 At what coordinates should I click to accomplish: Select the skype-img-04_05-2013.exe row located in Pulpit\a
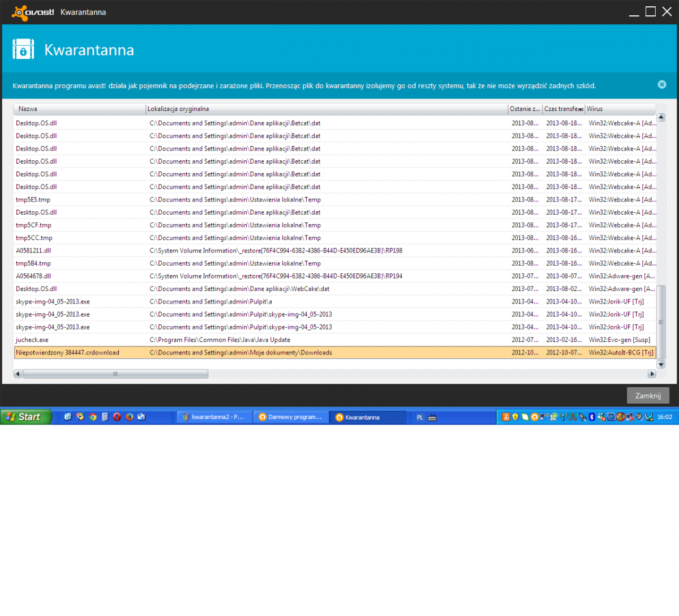pyautogui.click(x=335, y=301)
